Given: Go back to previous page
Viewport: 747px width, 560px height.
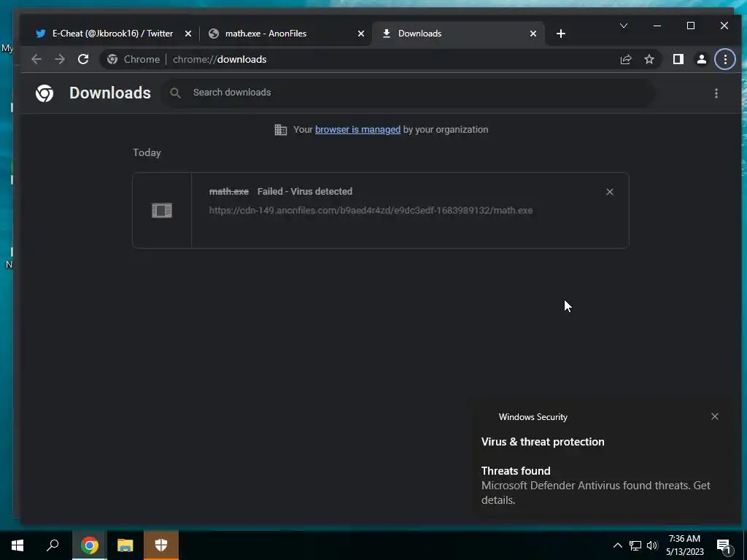Looking at the screenshot, I should [36, 59].
